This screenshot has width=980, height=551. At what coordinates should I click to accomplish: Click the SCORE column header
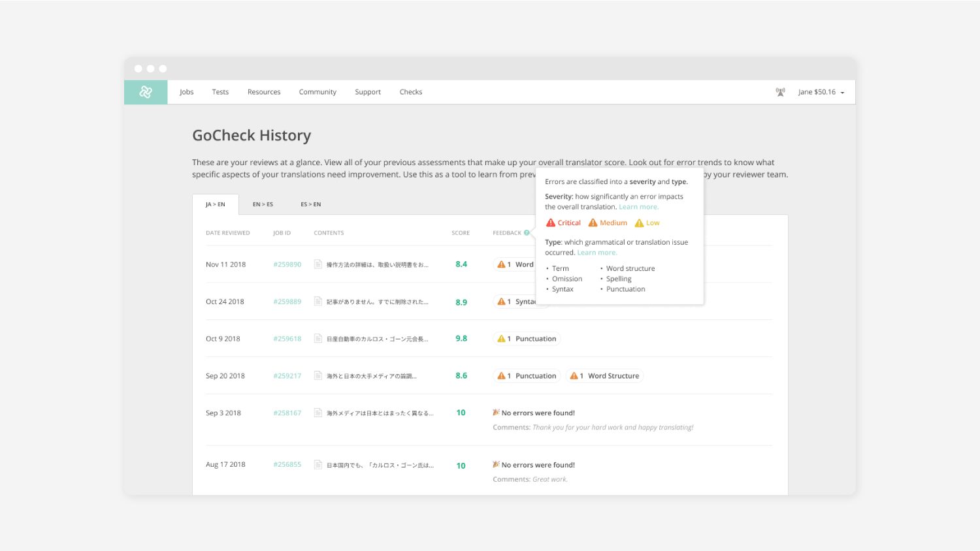tap(461, 233)
